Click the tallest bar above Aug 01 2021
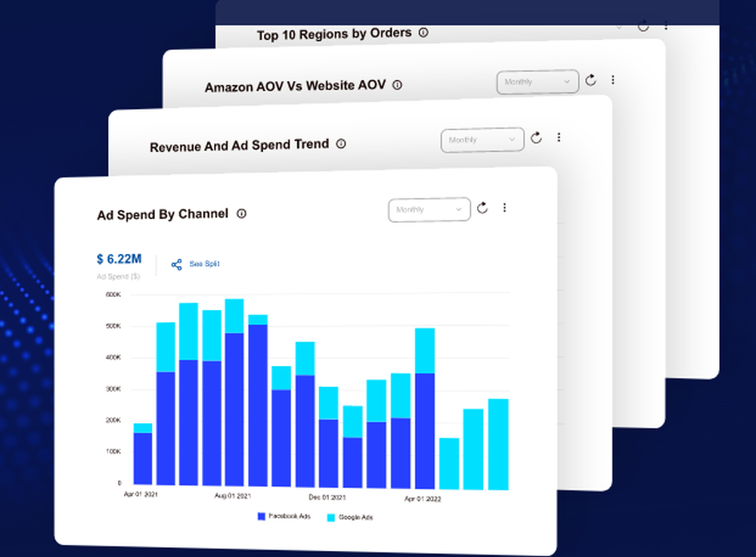Image resolution: width=756 pixels, height=557 pixels. 234,392
